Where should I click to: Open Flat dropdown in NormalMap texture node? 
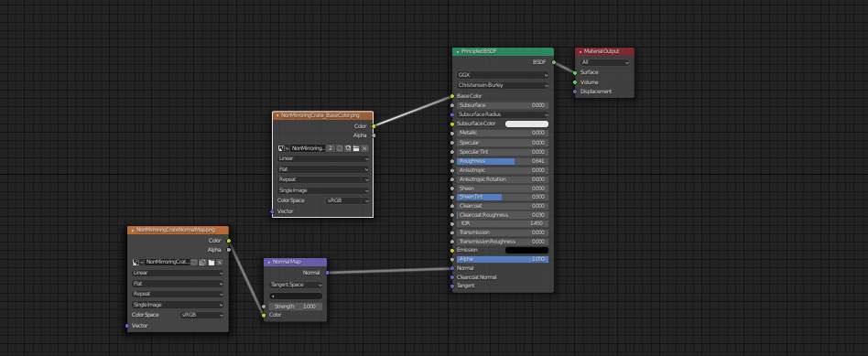(x=178, y=284)
